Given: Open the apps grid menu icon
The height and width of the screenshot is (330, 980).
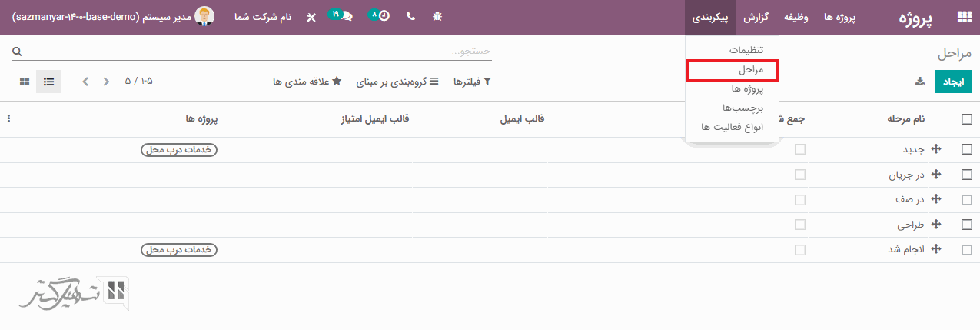Looking at the screenshot, I should (963, 17).
